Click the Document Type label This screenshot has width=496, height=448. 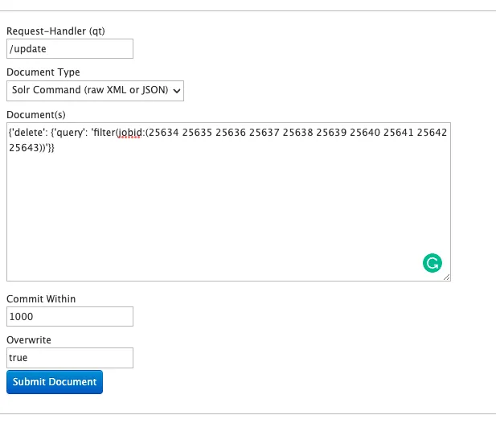click(43, 72)
